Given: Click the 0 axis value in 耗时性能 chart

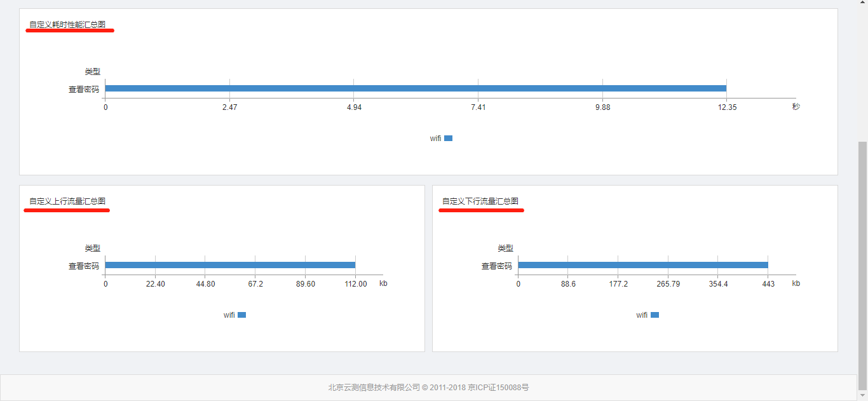Looking at the screenshot, I should (x=105, y=107).
